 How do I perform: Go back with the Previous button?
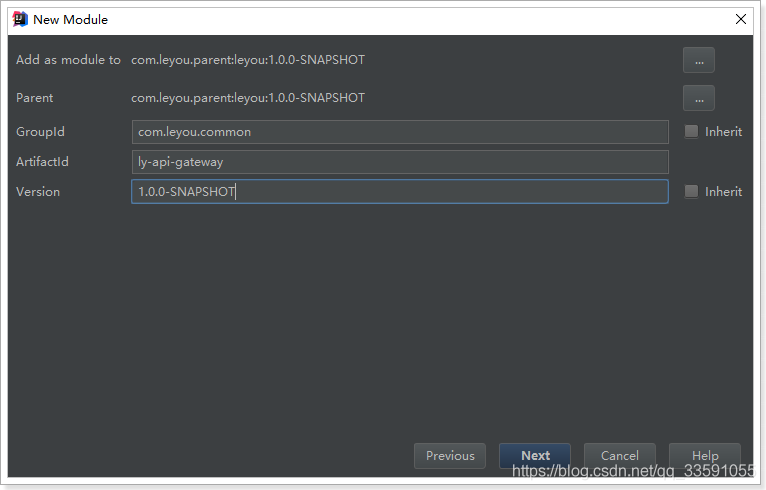(x=450, y=456)
